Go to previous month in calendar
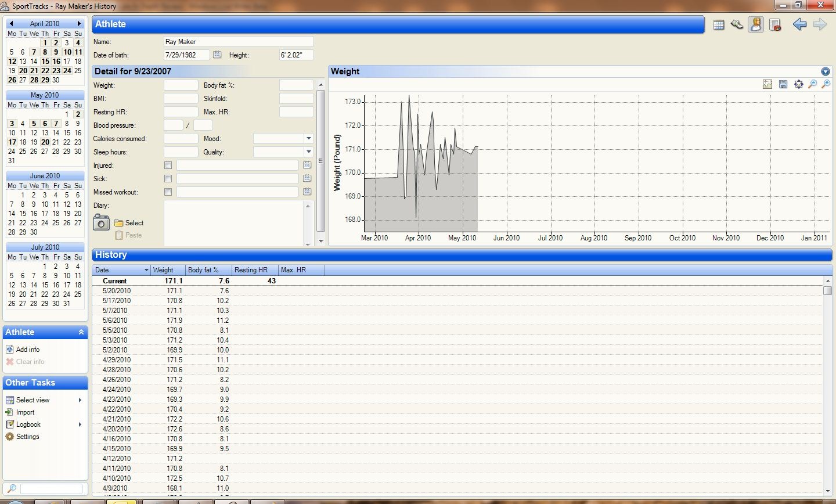Screen dimensions: 836x504 click(12, 24)
